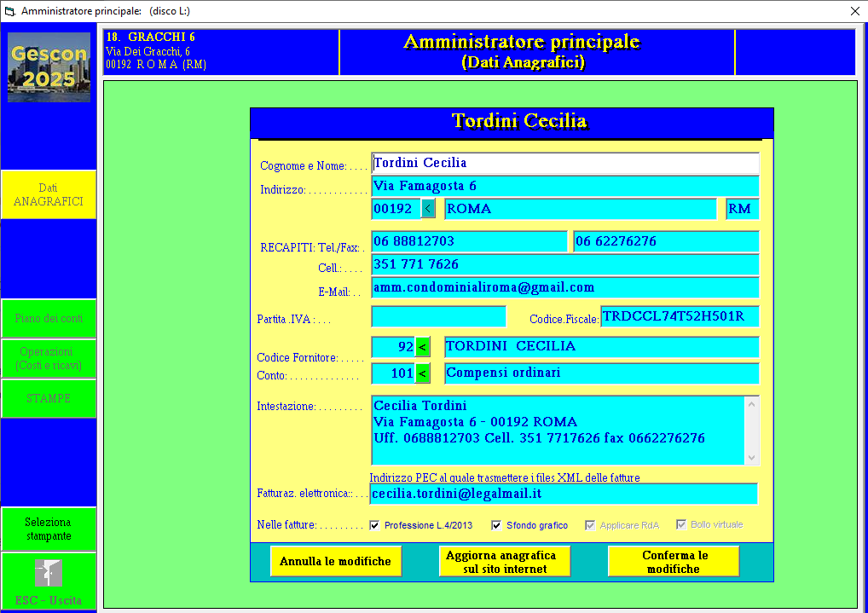The height and width of the screenshot is (613, 868).
Task: Click the Seleziona stampante button
Action: coord(49,529)
